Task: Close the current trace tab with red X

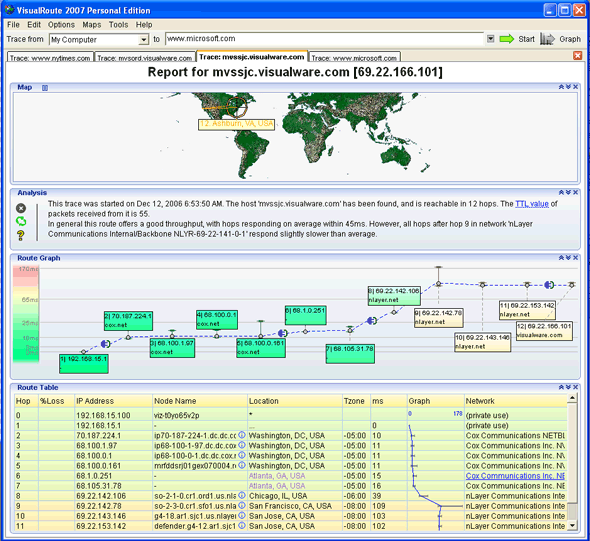Action: (x=577, y=56)
